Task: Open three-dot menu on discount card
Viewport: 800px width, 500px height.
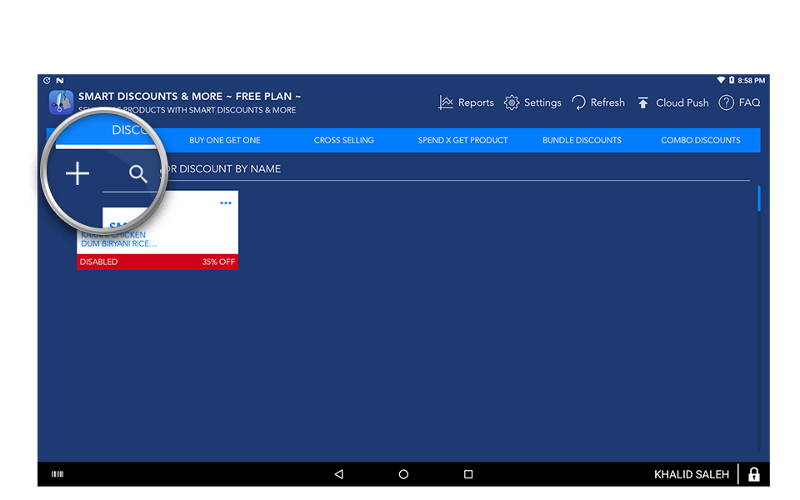Action: 226,203
